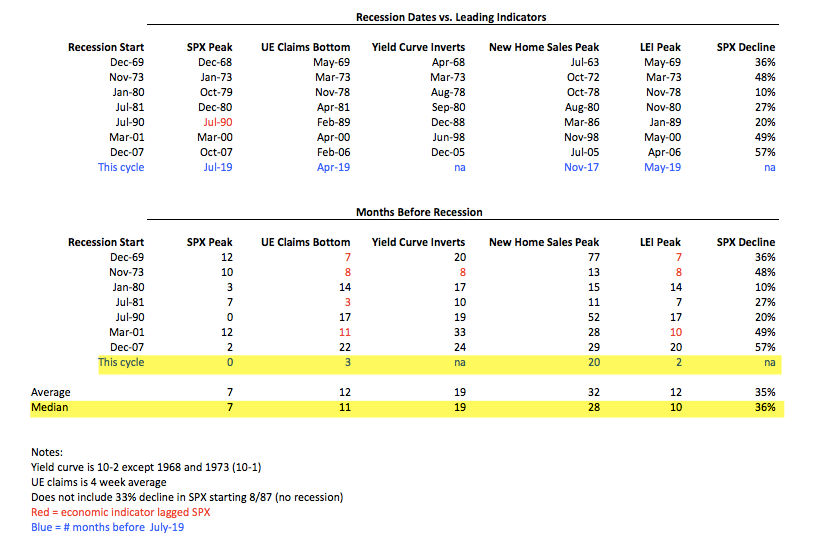Select the Average row label
Screen dimensions: 817x546
(51, 392)
